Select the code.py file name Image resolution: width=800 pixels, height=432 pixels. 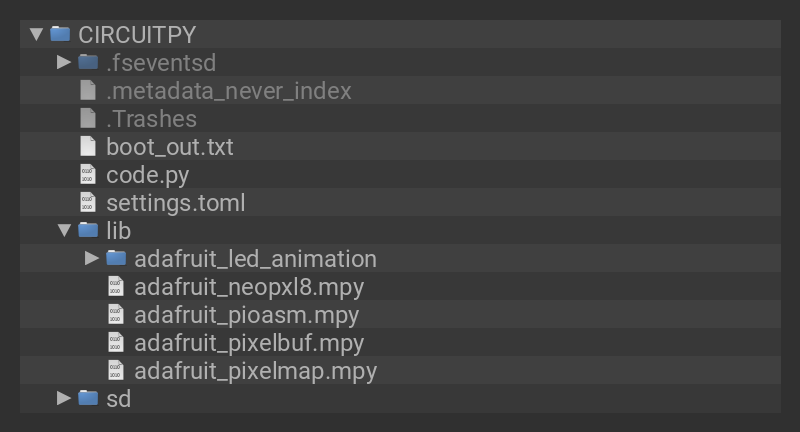pyautogui.click(x=147, y=174)
